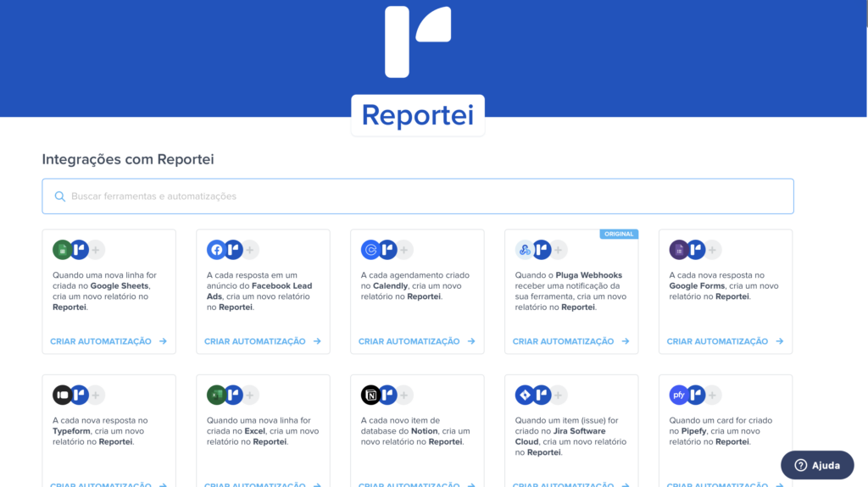Focus the 'Buscar ferramentas e automatizações' search field
This screenshot has width=868, height=487.
tap(424, 196)
